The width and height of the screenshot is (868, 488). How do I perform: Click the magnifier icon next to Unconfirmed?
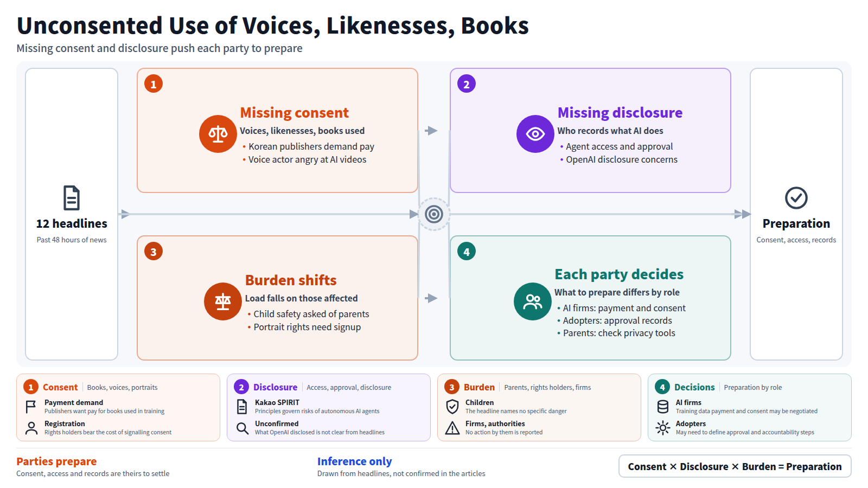click(x=242, y=428)
